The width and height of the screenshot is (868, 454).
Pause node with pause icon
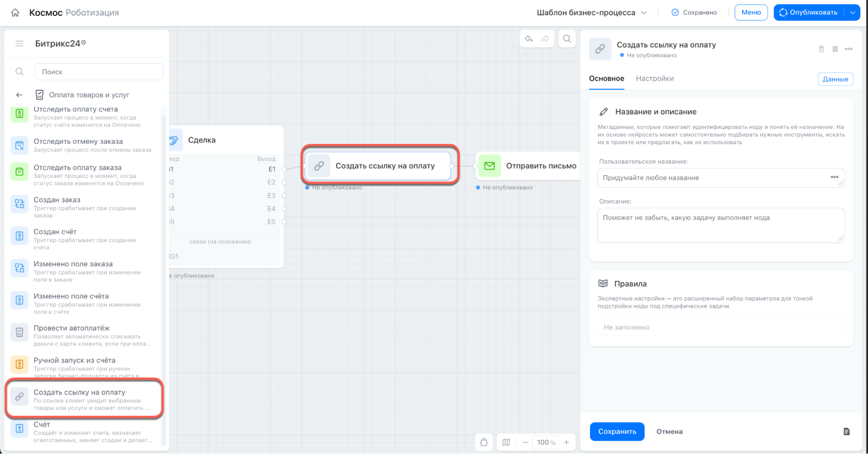pos(835,49)
